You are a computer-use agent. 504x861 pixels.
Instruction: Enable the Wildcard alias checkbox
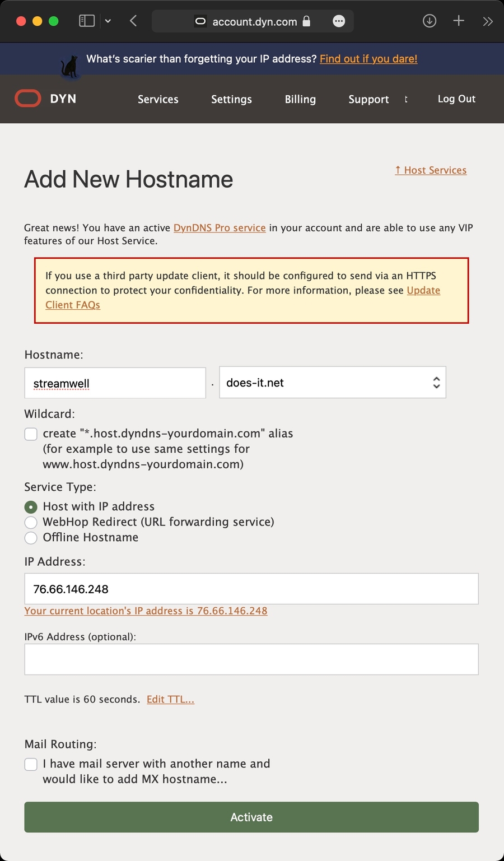[31, 434]
